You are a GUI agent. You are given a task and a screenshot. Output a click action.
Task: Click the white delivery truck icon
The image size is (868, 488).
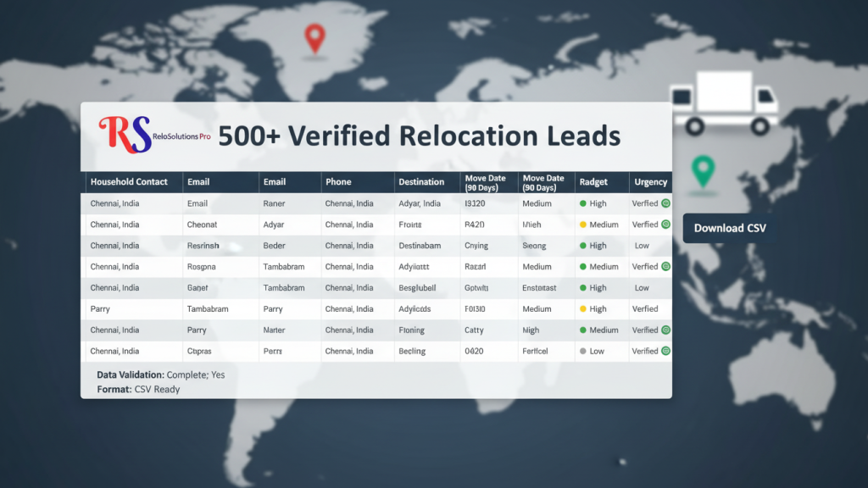click(x=725, y=103)
